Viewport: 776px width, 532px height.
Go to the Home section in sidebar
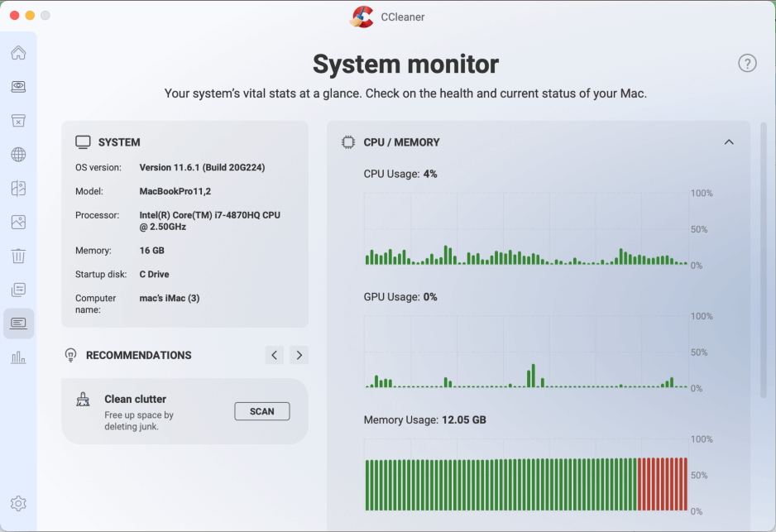(18, 52)
